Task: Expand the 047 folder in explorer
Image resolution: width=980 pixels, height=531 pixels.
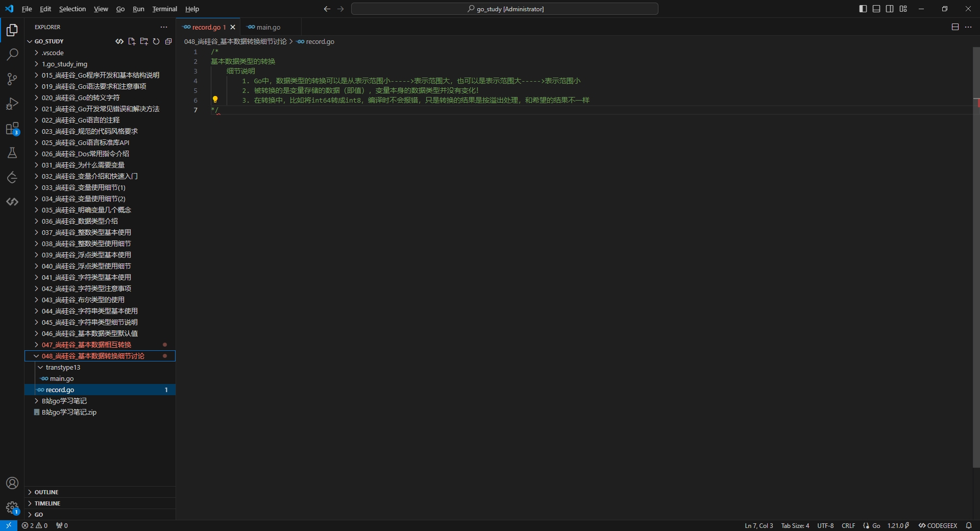Action: 100,345
